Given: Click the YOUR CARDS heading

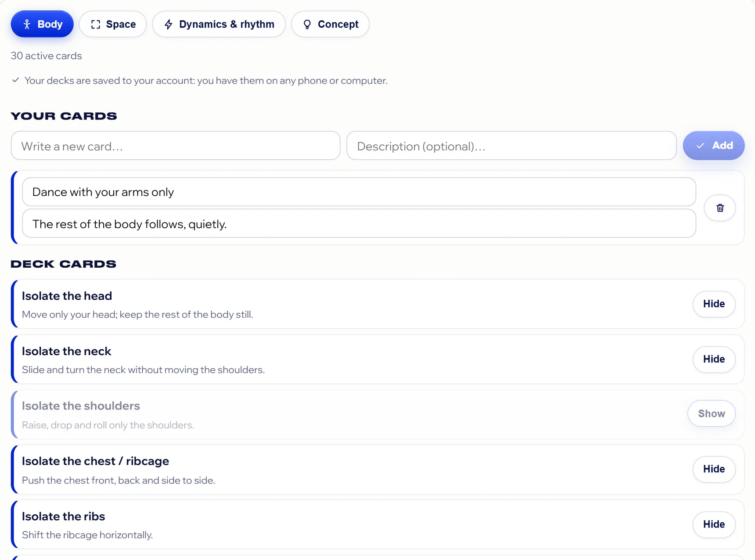Looking at the screenshot, I should tap(64, 116).
